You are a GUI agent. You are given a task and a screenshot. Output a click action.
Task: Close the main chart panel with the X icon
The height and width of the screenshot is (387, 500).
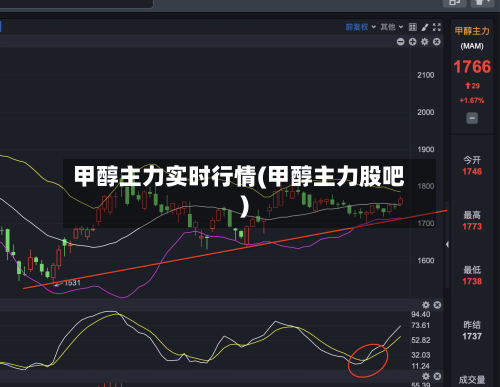(437, 42)
